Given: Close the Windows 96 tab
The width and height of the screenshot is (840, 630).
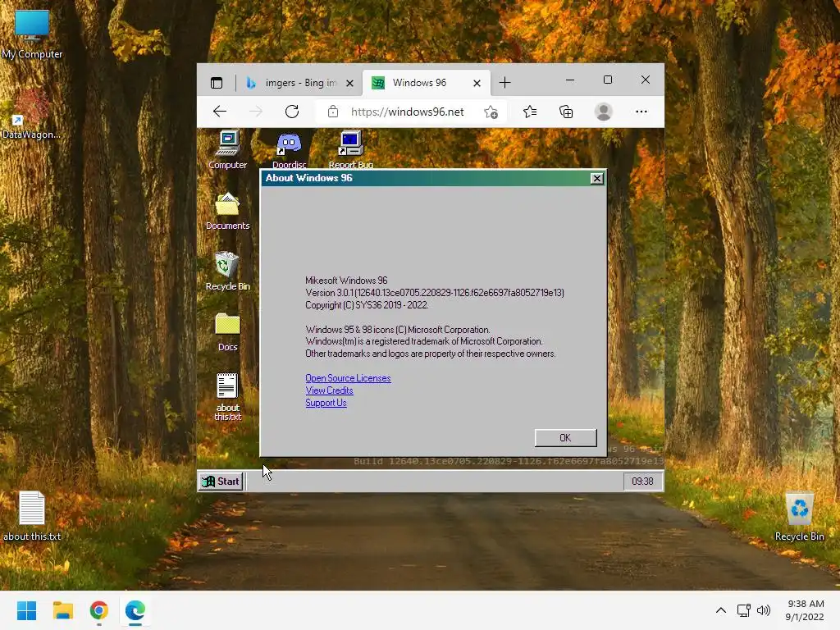Looking at the screenshot, I should click(477, 83).
